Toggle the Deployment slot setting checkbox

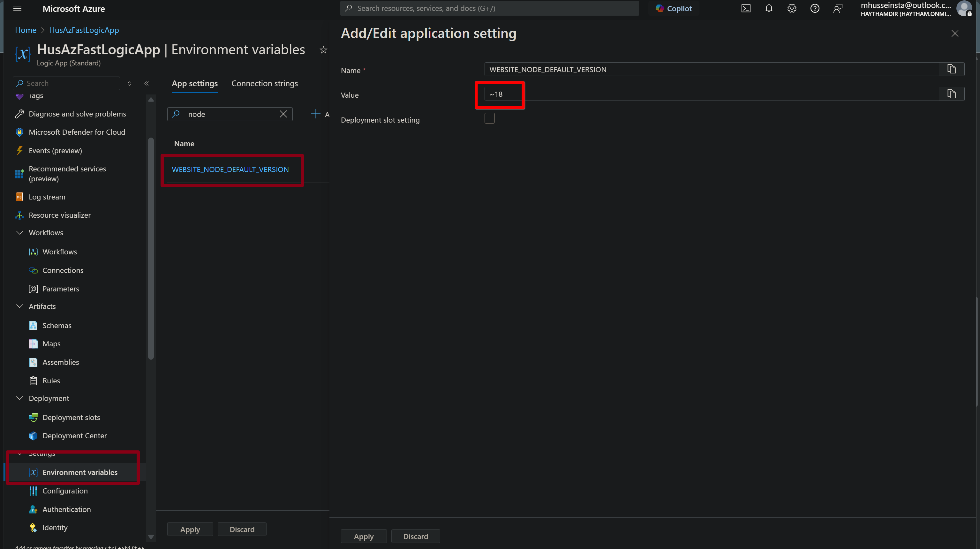[x=490, y=119]
